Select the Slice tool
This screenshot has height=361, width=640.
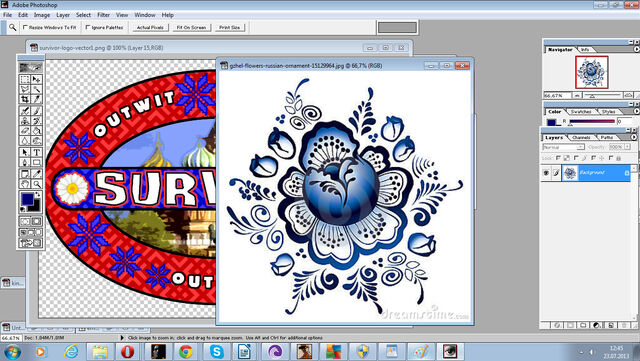tap(36, 99)
